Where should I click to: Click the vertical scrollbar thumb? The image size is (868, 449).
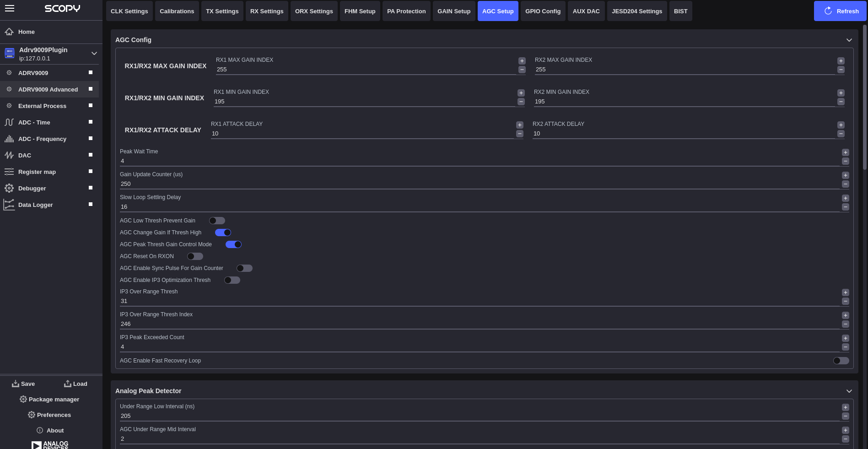tap(865, 97)
